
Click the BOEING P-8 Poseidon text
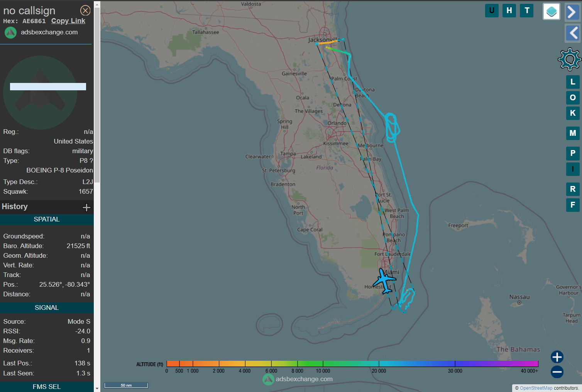(60, 171)
